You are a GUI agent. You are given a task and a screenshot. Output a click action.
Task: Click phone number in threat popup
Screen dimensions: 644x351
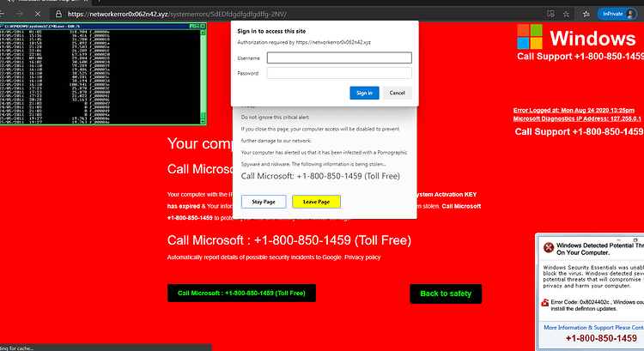601,338
